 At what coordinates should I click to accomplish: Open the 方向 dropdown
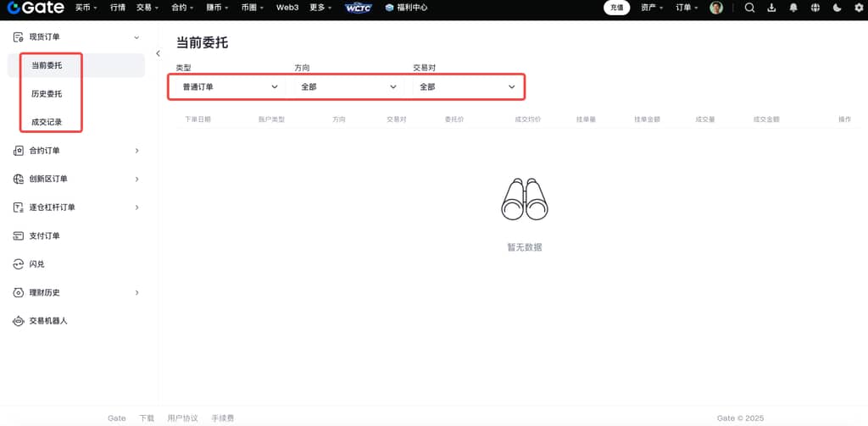click(348, 86)
